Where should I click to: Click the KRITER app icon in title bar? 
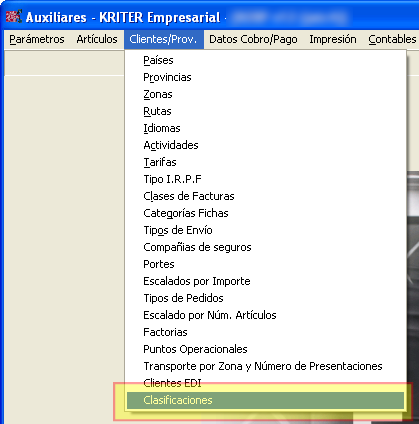click(14, 16)
